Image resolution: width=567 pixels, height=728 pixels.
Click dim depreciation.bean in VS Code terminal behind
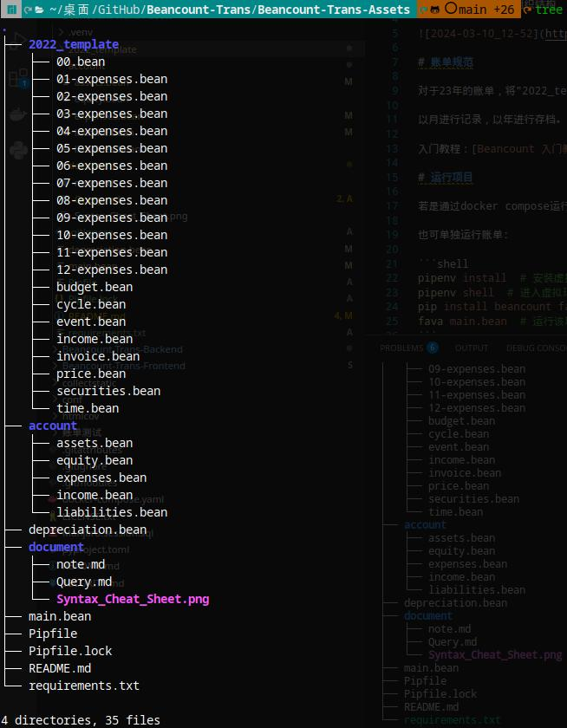pos(455,602)
